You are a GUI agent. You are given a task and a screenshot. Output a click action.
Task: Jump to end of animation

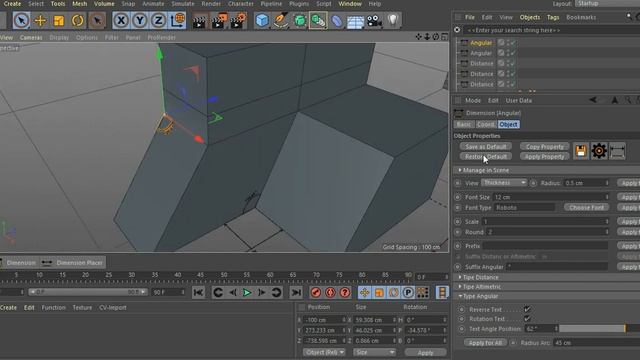click(296, 292)
